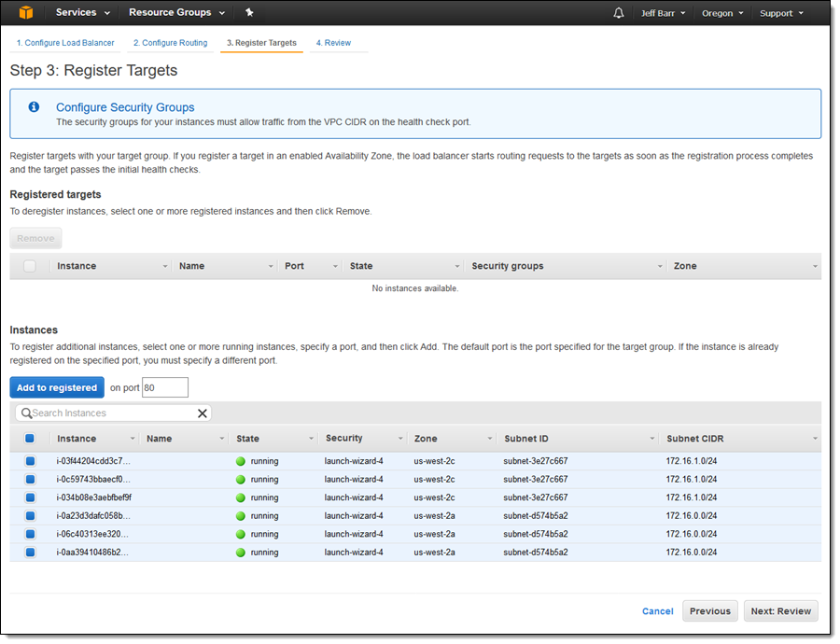
Task: Switch to the 4. Review tab
Action: (x=332, y=43)
